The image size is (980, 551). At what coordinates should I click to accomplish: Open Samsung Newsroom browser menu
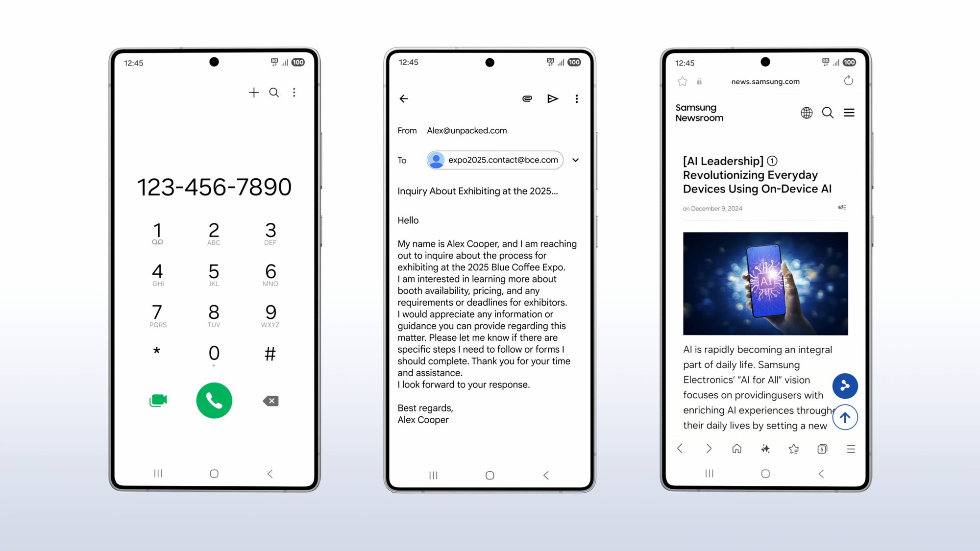[x=850, y=112]
